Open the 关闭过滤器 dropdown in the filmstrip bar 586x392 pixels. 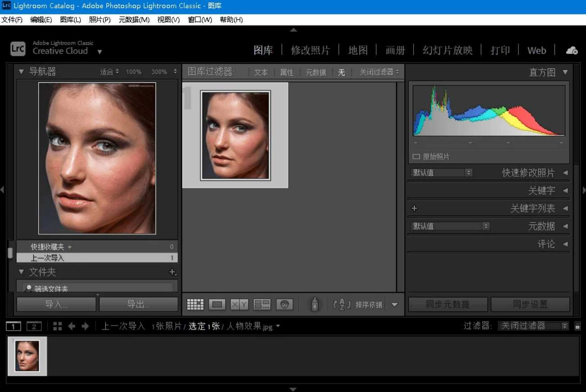pyautogui.click(x=533, y=326)
